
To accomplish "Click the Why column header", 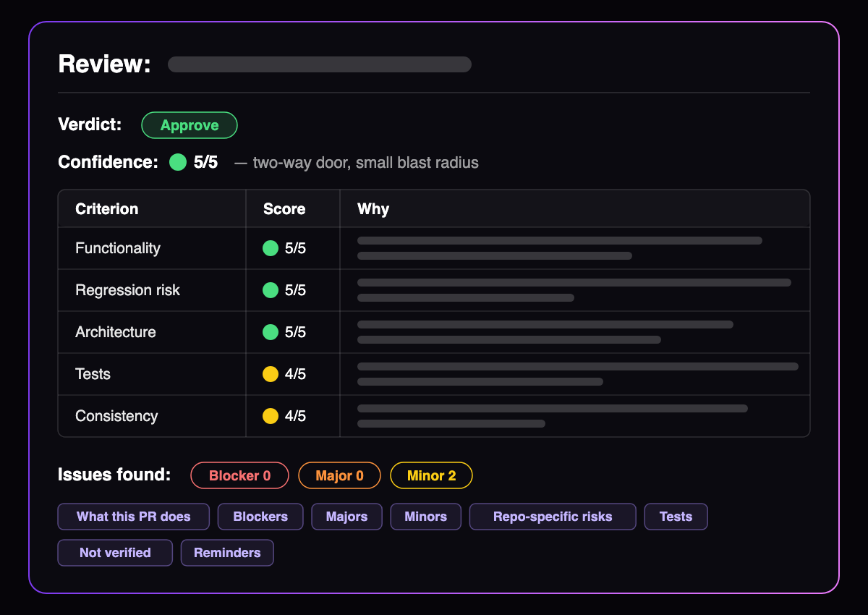I will point(575,209).
